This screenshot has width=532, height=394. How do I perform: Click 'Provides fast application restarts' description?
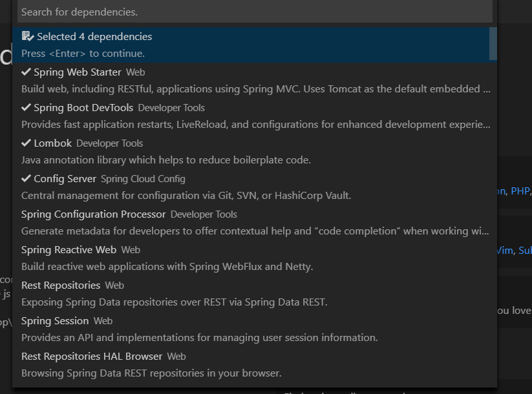pos(256,125)
